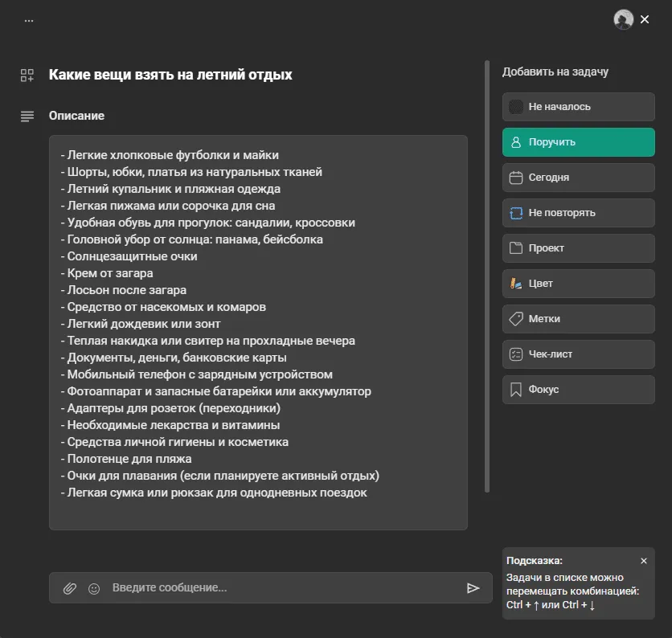Click the task title text to edit

pos(170,75)
